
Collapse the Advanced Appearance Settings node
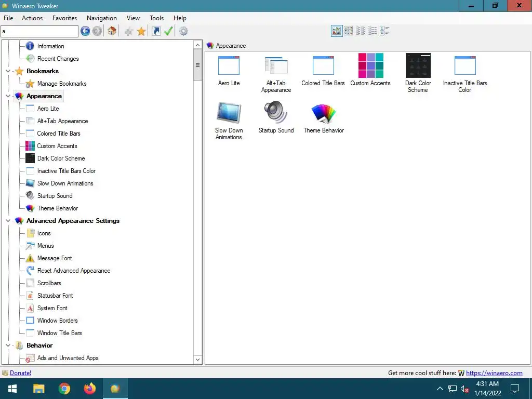8,220
